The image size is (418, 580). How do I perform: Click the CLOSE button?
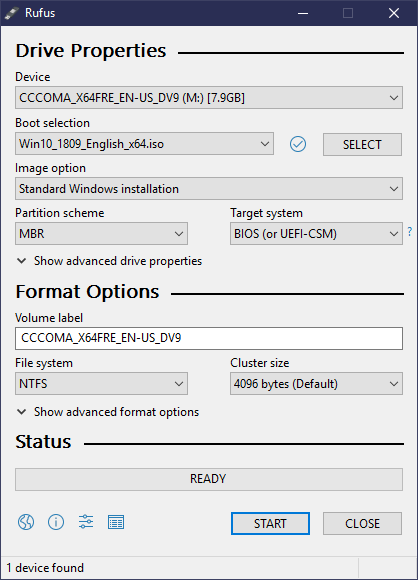(362, 523)
